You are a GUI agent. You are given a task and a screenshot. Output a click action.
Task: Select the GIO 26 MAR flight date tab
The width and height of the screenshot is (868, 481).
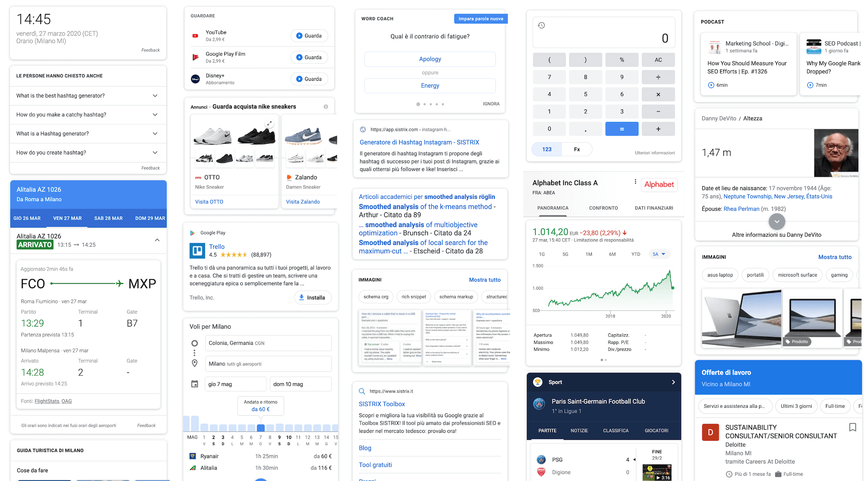tap(27, 218)
